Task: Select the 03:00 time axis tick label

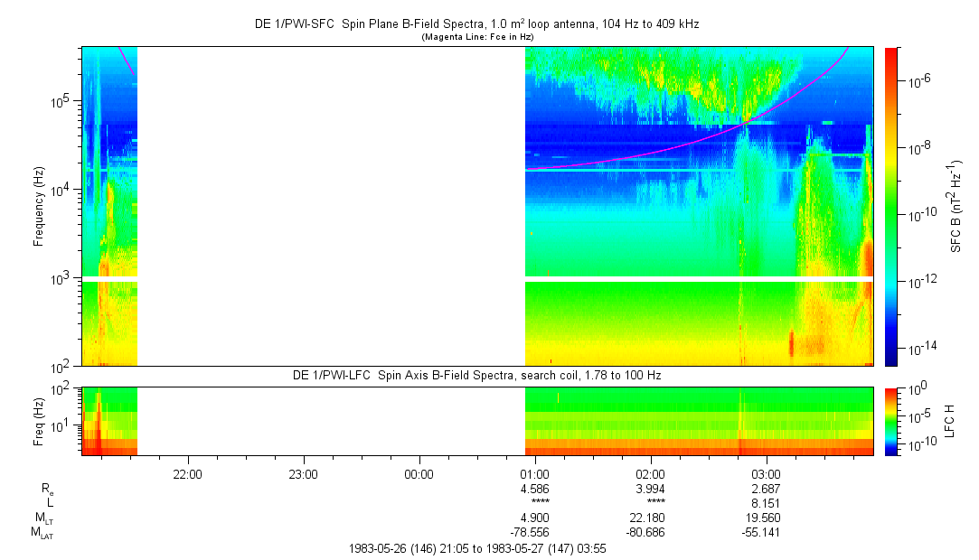Action: (766, 473)
